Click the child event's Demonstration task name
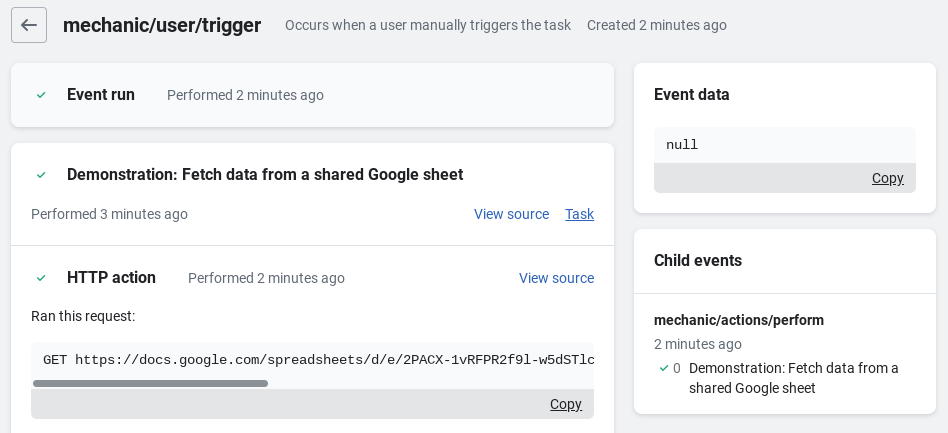The image size is (948, 433). click(793, 378)
